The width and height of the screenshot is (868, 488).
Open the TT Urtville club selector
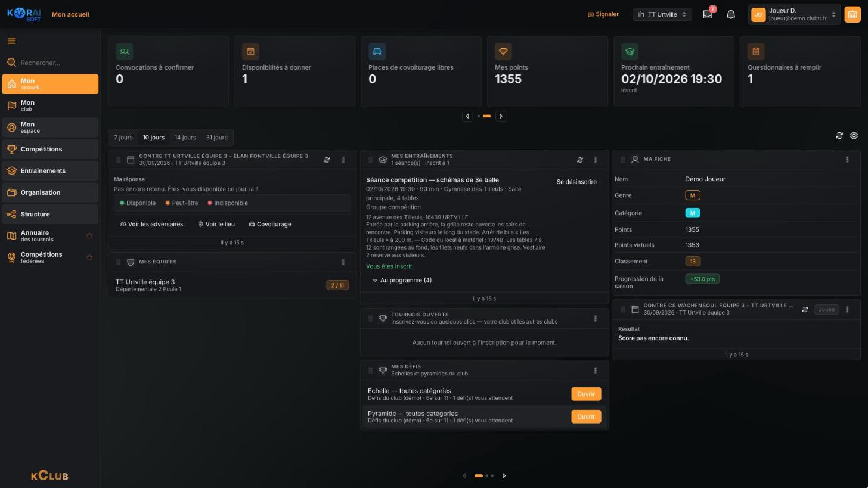coord(662,14)
